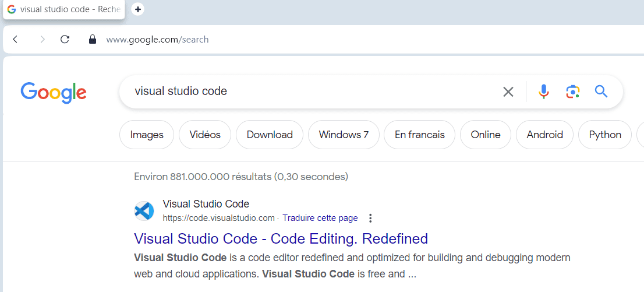
Task: Clear the search query with X
Action: tap(508, 92)
